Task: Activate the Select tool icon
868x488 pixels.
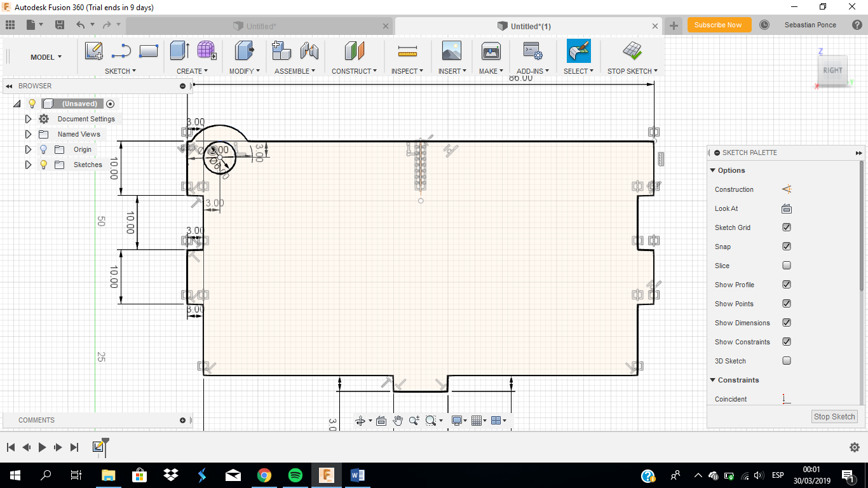Action: coord(579,51)
